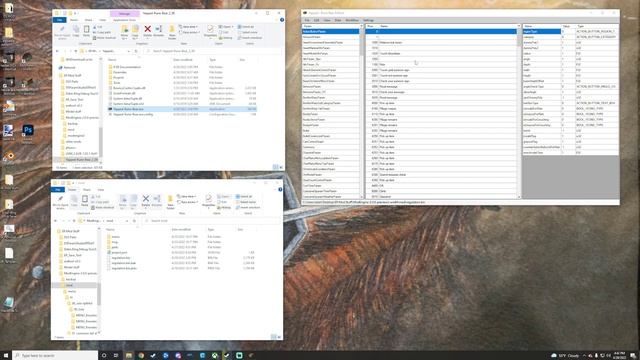Open Workflow menu in the param editor
The image size is (640, 360).
tap(352, 20)
